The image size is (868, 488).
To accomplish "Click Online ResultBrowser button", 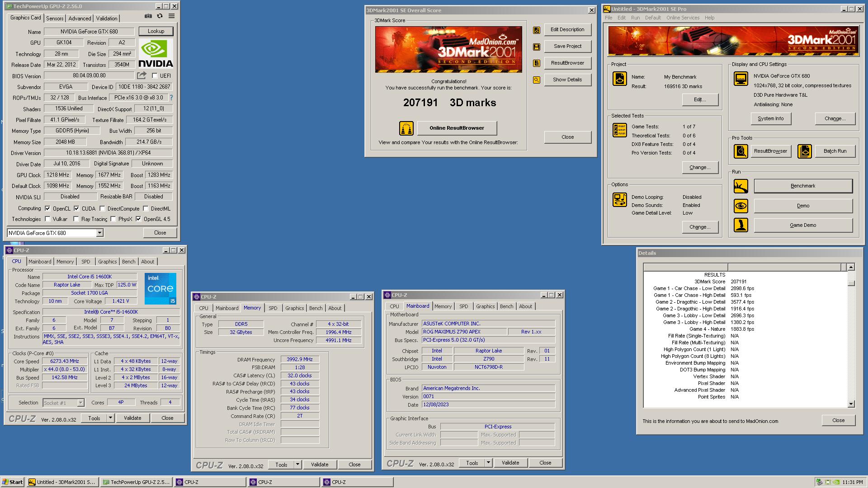I will click(457, 128).
